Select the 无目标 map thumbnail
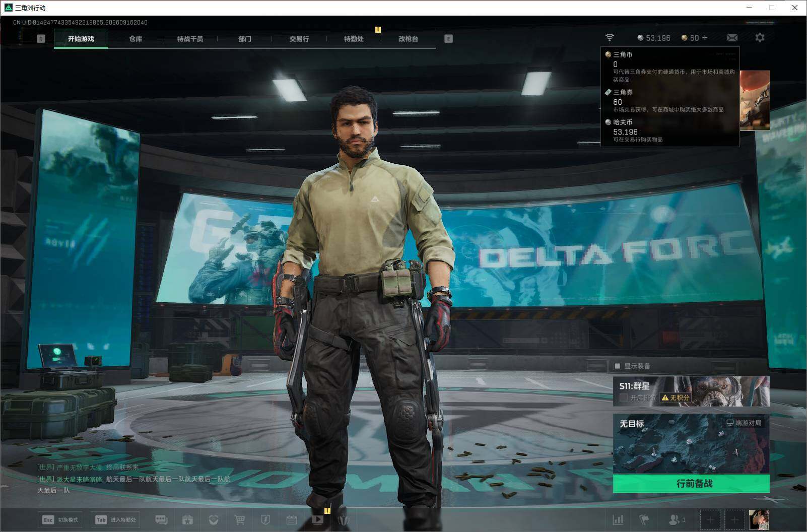The image size is (807, 532). click(691, 444)
